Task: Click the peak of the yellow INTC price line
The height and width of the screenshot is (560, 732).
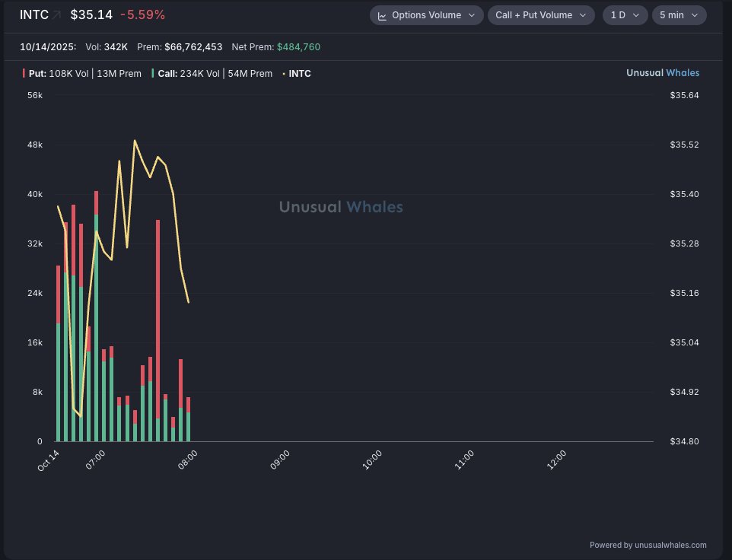Action: pyautogui.click(x=135, y=141)
